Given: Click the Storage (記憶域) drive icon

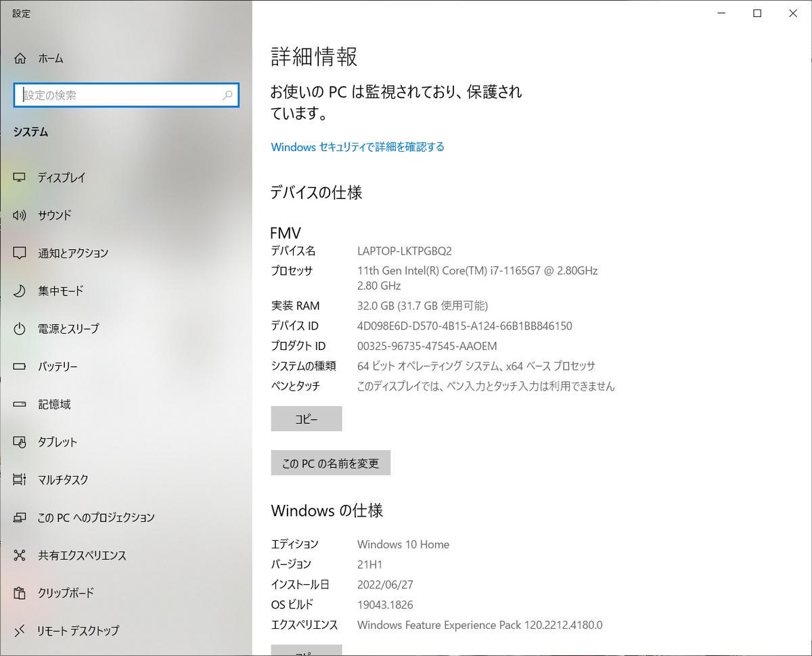Looking at the screenshot, I should click(20, 404).
